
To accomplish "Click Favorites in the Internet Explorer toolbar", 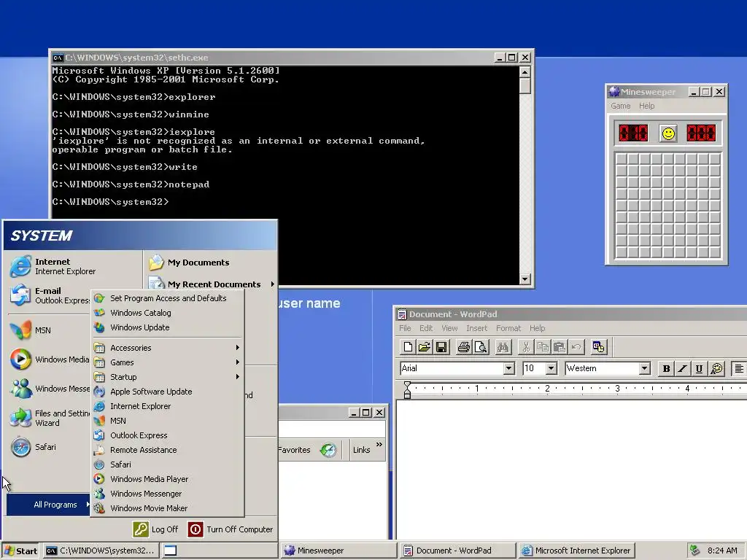I will pos(294,450).
